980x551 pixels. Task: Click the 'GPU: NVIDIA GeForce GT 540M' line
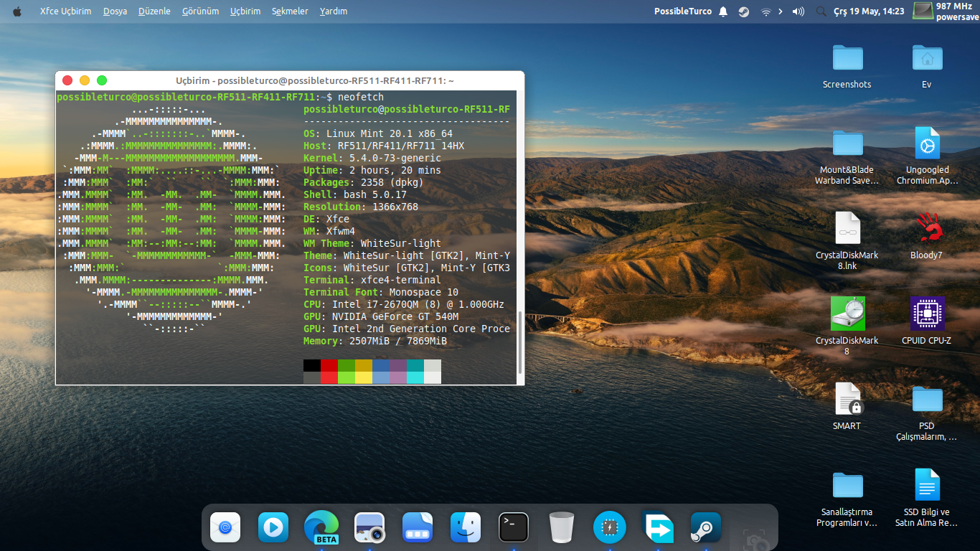(x=381, y=316)
